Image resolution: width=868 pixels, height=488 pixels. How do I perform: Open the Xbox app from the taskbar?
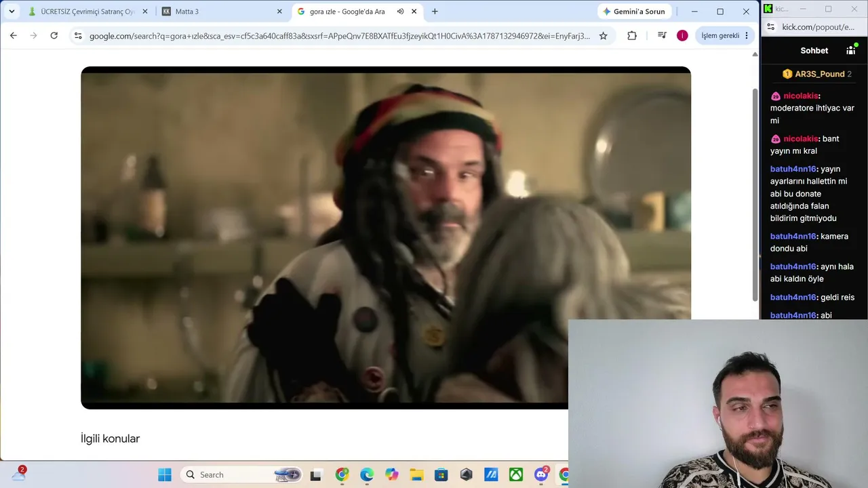click(x=516, y=474)
